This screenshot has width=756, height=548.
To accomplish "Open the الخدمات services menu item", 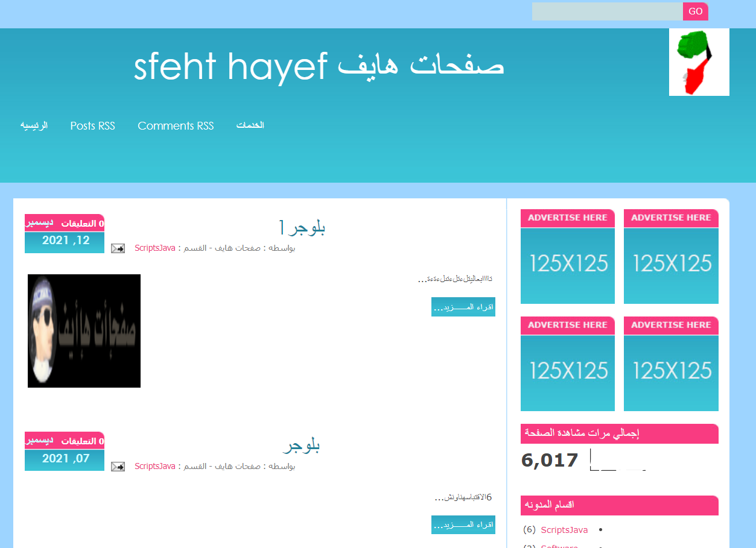I will point(250,125).
